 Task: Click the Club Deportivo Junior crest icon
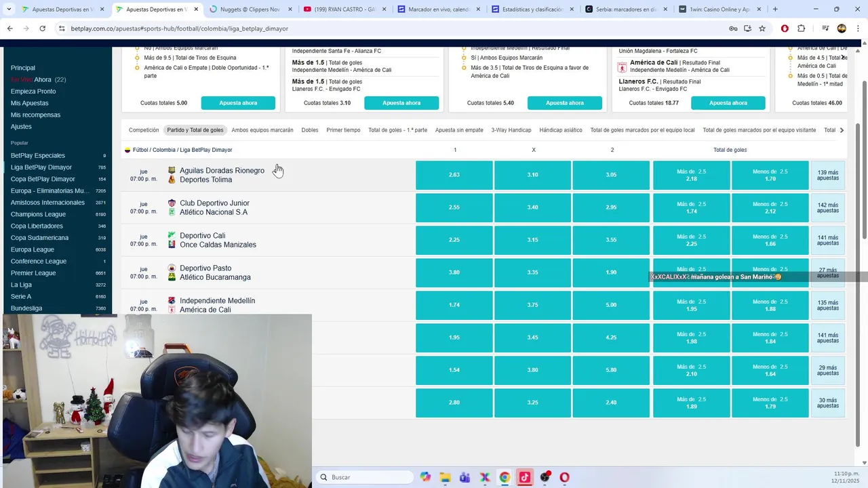point(172,203)
